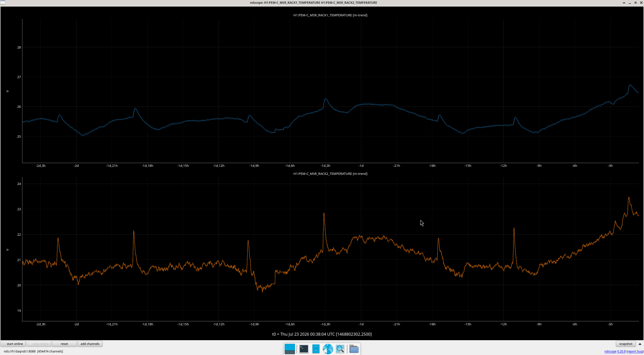Follow the 0.20.8 version link

pos(621,351)
